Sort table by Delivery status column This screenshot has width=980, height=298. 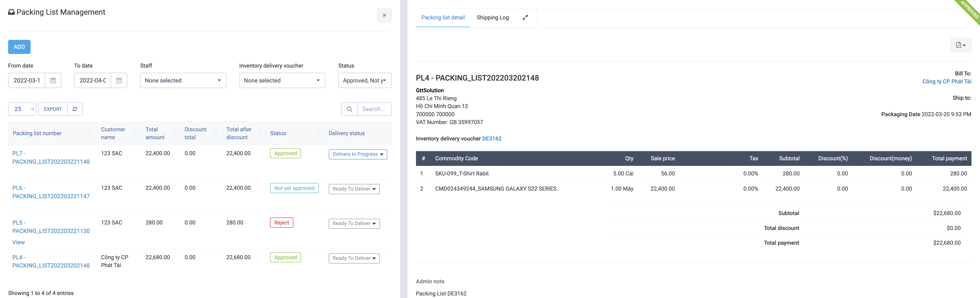tap(346, 133)
